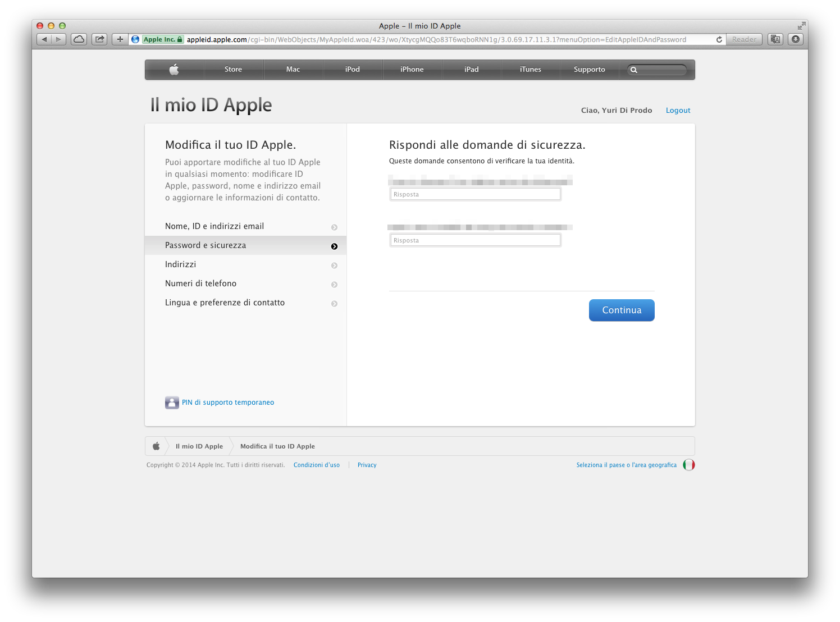The image size is (840, 622).
Task: Click the Copyright © 2014 Apple Inc. text
Action: [216, 465]
